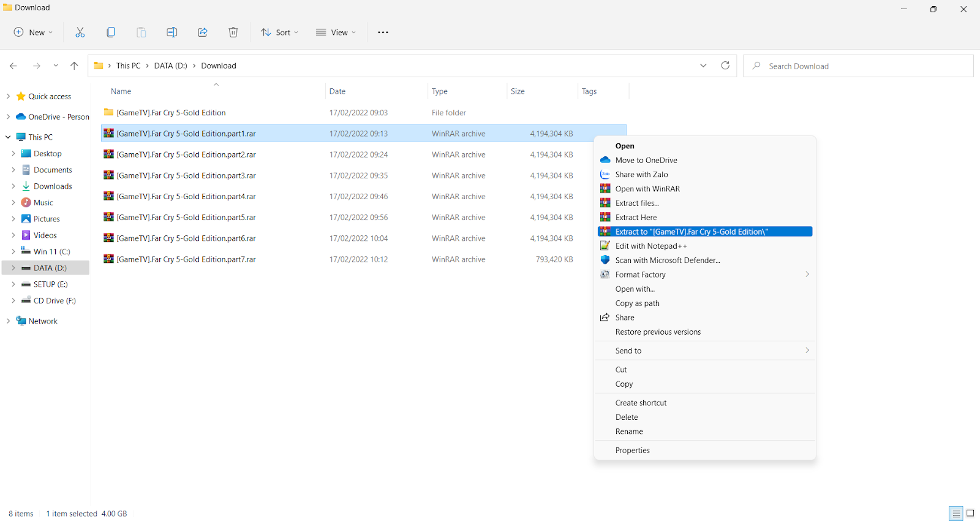
Task: Click DATA (D:) in address breadcrumb
Action: click(171, 66)
